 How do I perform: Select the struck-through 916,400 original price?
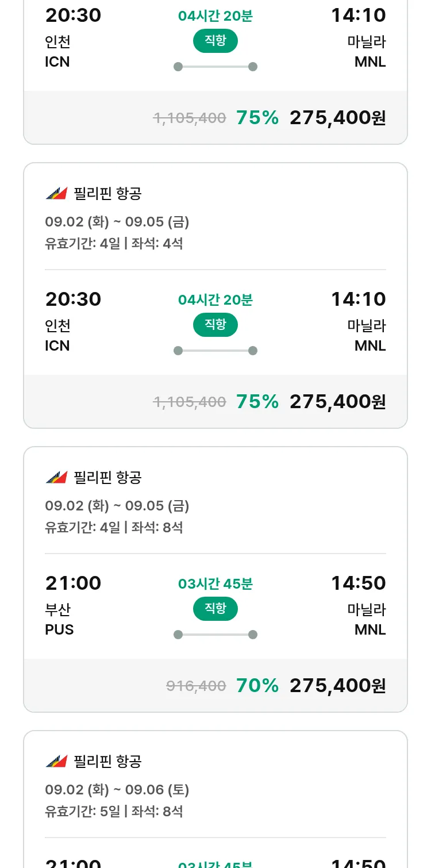point(196,686)
